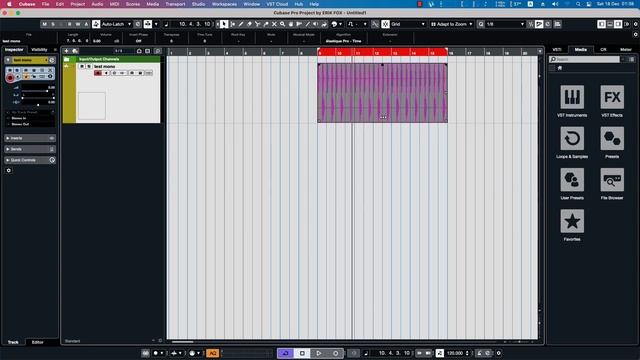Toggle monitor button in the track list
The width and height of the screenshot is (640, 360).
[106, 73]
